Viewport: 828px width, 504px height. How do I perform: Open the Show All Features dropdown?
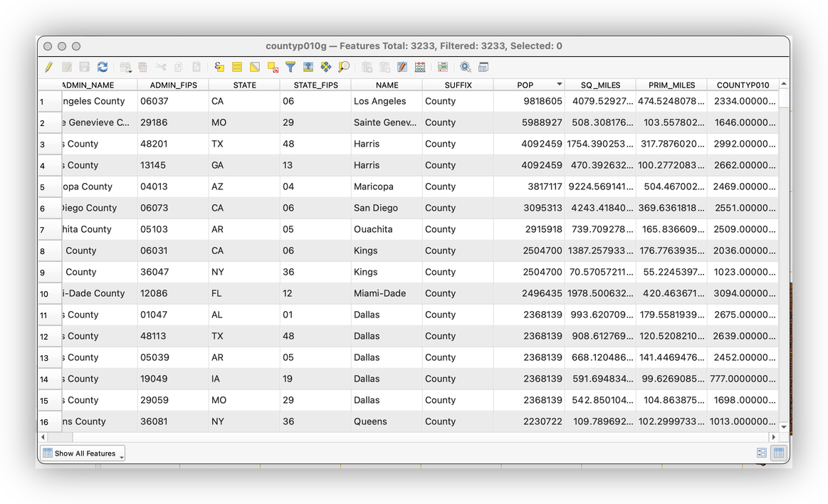(x=83, y=453)
